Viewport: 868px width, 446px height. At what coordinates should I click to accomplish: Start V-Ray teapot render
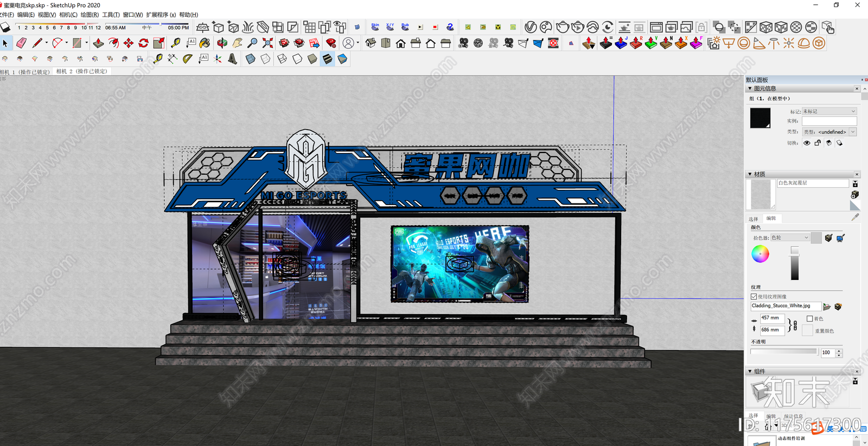563,27
